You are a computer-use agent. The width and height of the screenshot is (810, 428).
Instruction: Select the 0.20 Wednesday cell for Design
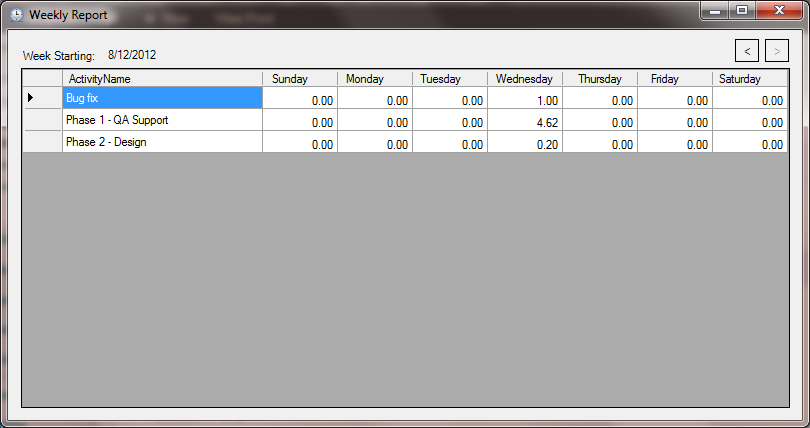click(524, 142)
